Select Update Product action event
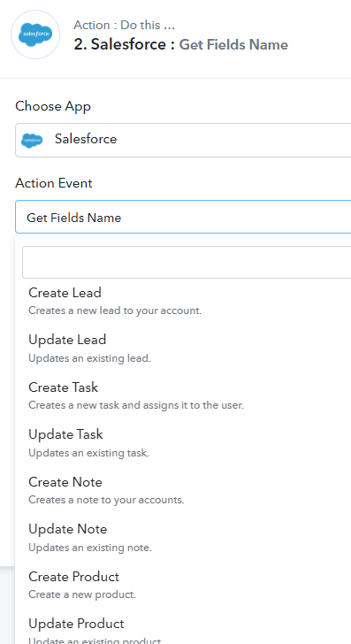 (x=183, y=629)
